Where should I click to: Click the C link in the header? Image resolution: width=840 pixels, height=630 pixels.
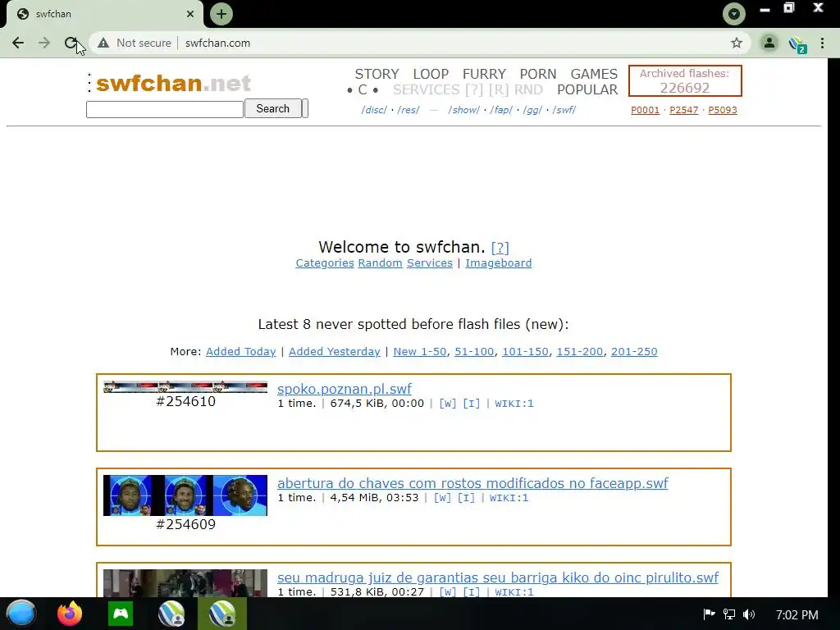tap(363, 89)
